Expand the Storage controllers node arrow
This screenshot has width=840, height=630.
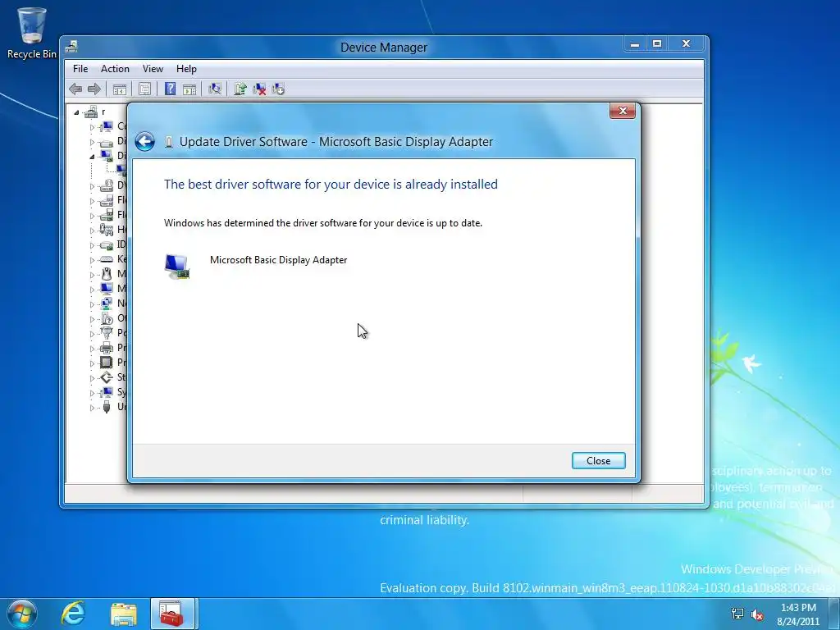tap(92, 378)
